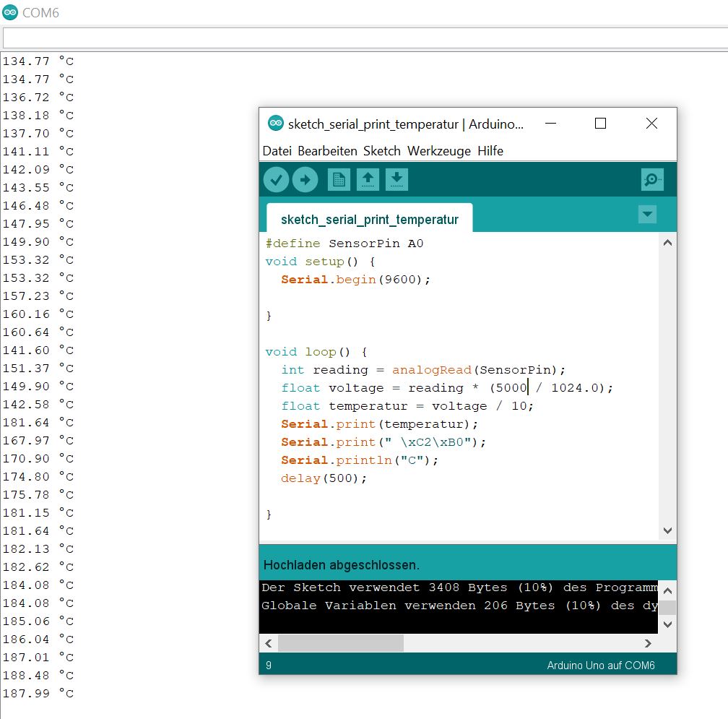Image resolution: width=728 pixels, height=719 pixels.
Task: Click the serial monitor send input field
Action: (x=364, y=38)
